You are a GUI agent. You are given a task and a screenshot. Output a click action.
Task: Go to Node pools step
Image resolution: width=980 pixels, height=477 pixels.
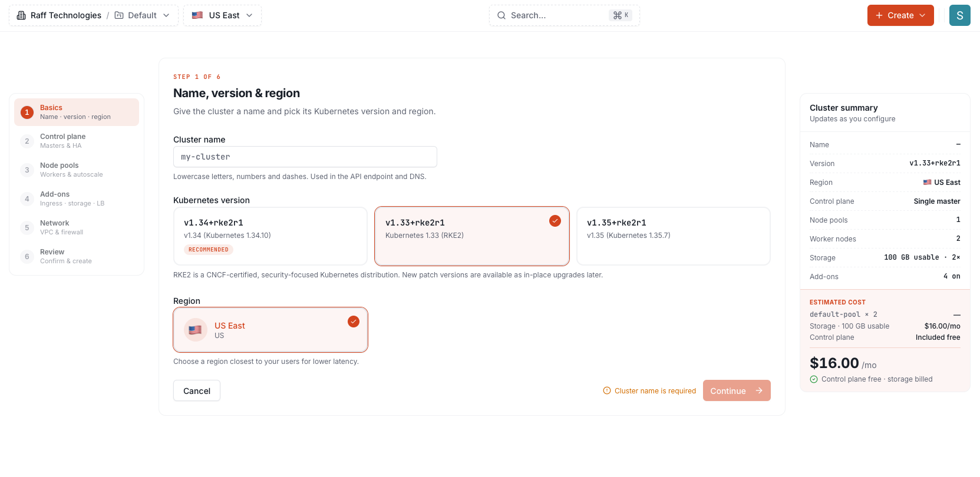click(x=77, y=170)
